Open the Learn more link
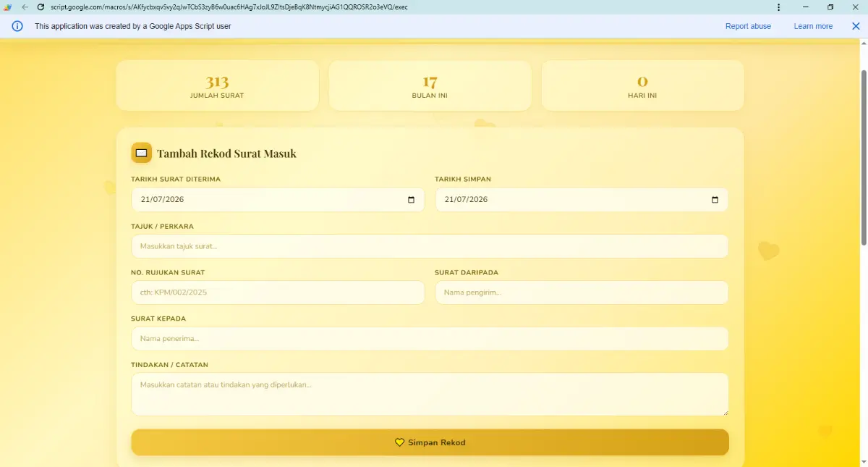 (813, 26)
